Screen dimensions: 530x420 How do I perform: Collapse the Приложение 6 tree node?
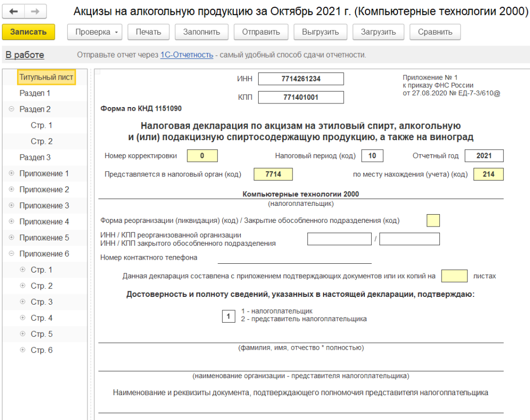(11, 254)
